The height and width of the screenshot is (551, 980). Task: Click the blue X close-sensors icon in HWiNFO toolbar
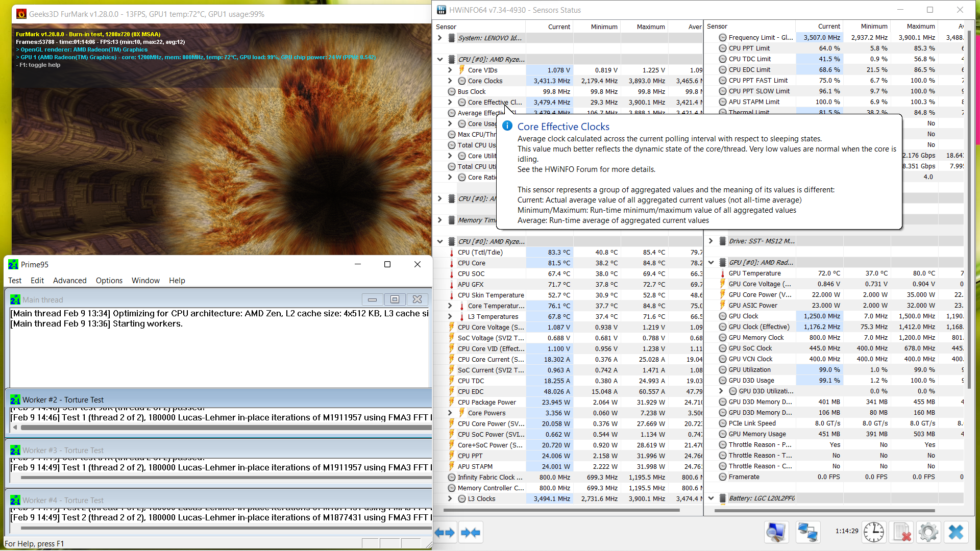tap(955, 532)
